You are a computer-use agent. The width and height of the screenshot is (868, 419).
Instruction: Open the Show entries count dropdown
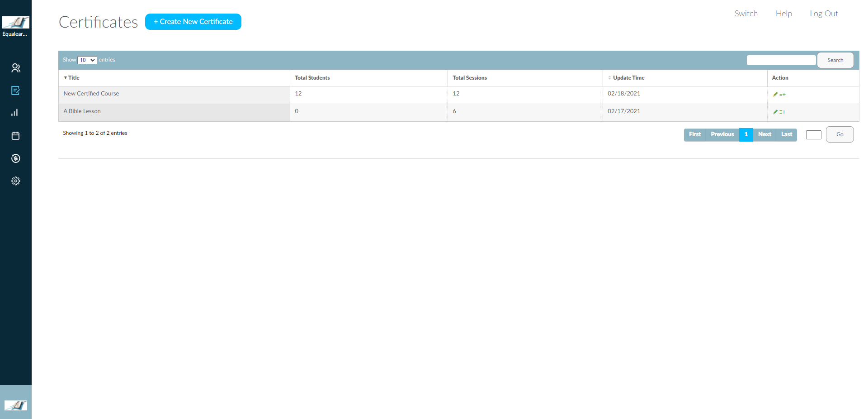(x=87, y=60)
